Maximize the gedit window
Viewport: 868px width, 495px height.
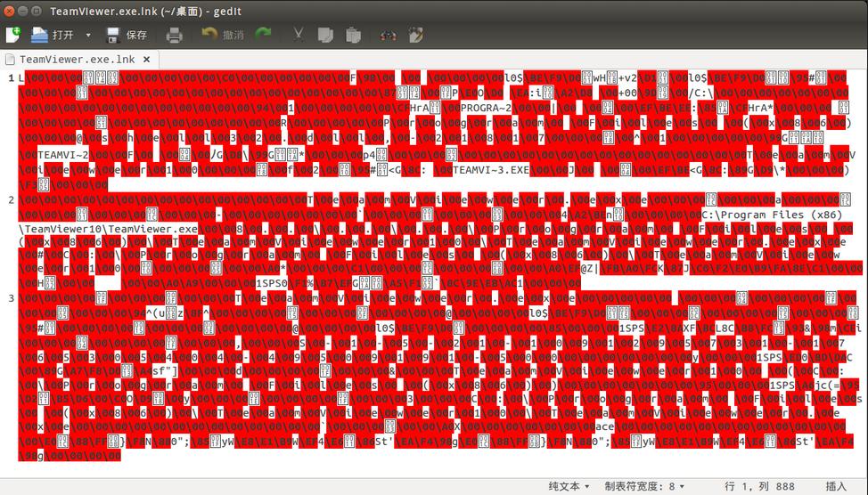37,11
